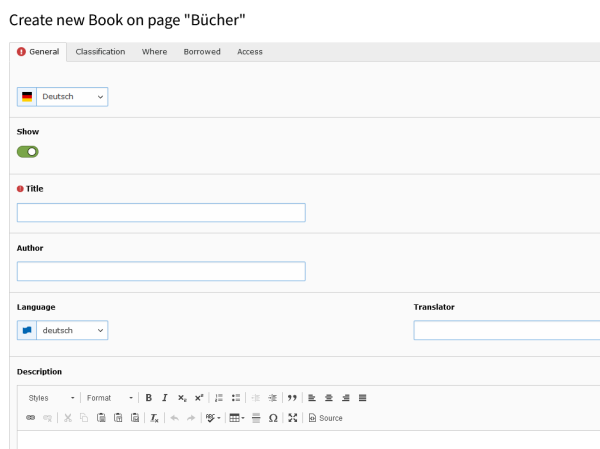Open the Deutsch record language dropdown
The width and height of the screenshot is (600, 449).
click(x=72, y=96)
